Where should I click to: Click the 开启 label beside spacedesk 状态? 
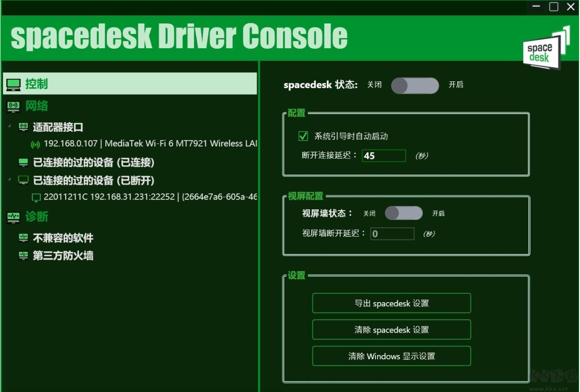(x=456, y=85)
